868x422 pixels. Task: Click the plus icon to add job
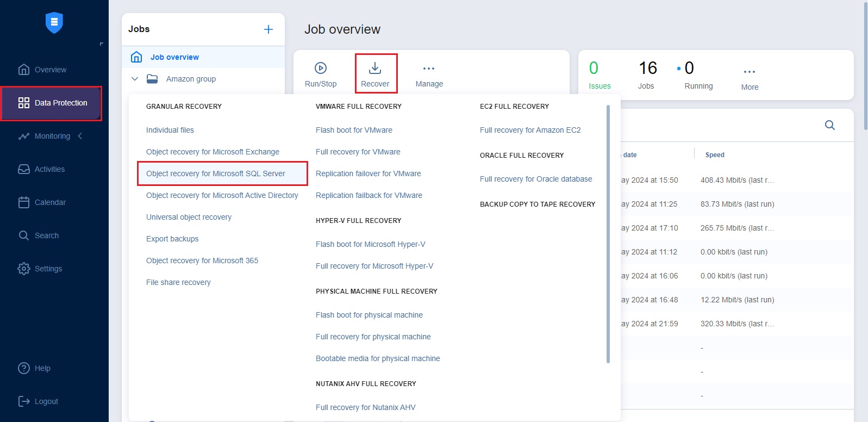pos(268,29)
